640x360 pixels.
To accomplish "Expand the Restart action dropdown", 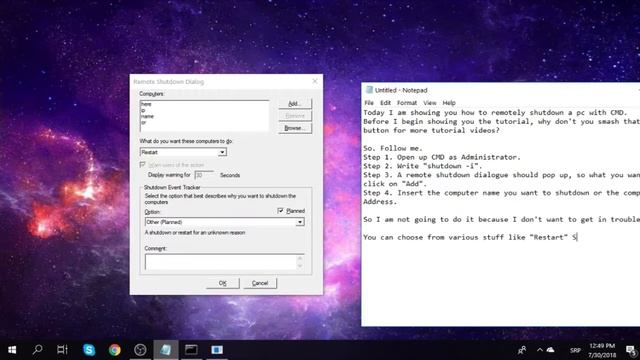I will (222, 152).
